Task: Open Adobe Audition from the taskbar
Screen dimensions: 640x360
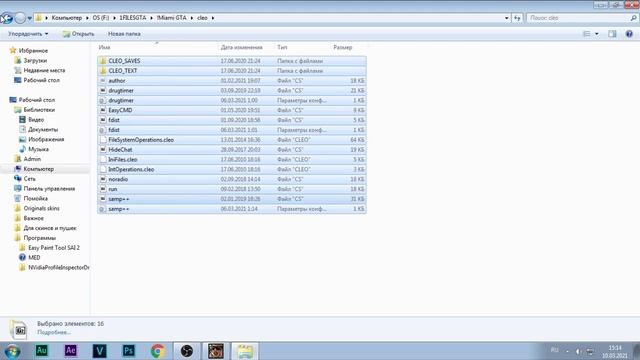Action: pos(42,351)
